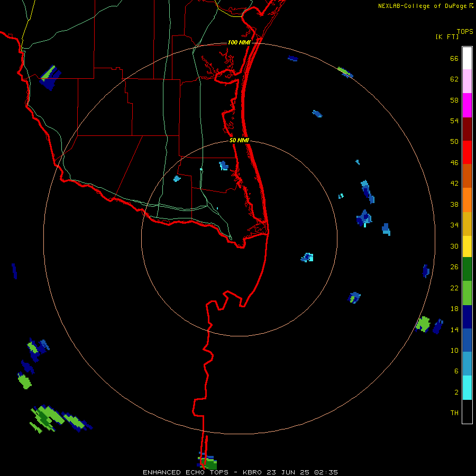Click the bright red legend swatch
476x476 pixels.
[x=467, y=152]
